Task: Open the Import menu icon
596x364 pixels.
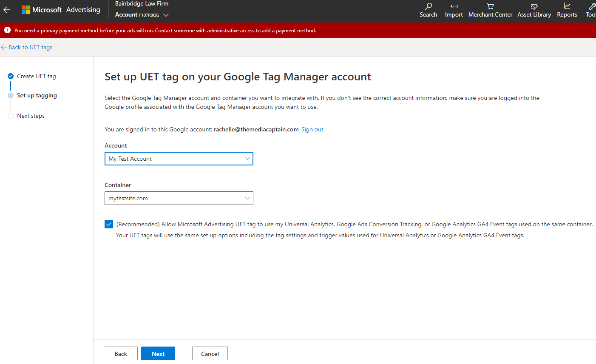Action: 454,10
